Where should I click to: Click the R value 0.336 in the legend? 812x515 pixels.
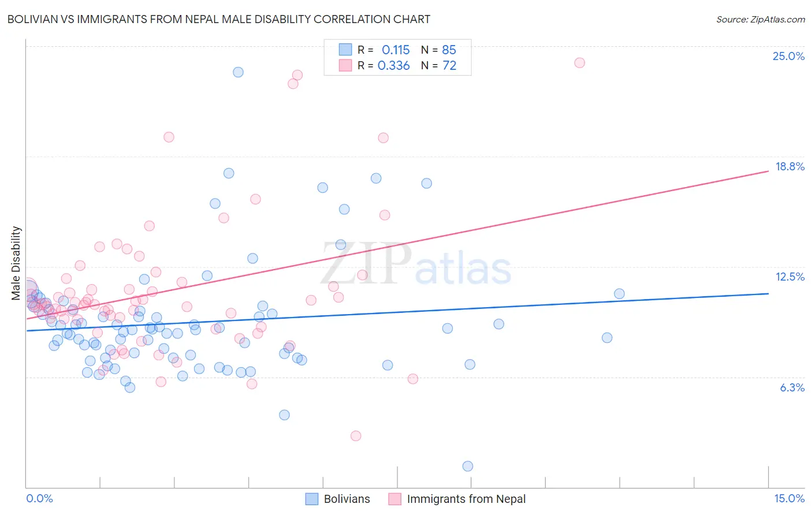click(394, 65)
